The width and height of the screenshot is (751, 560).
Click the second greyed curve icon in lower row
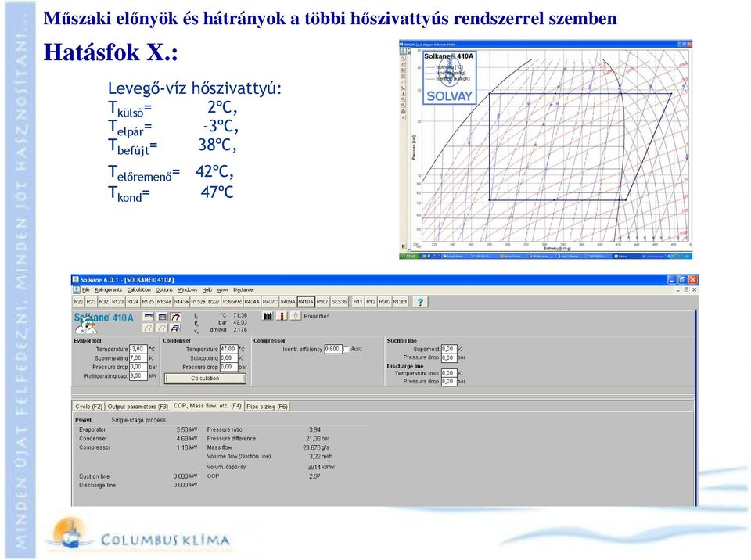click(x=163, y=328)
